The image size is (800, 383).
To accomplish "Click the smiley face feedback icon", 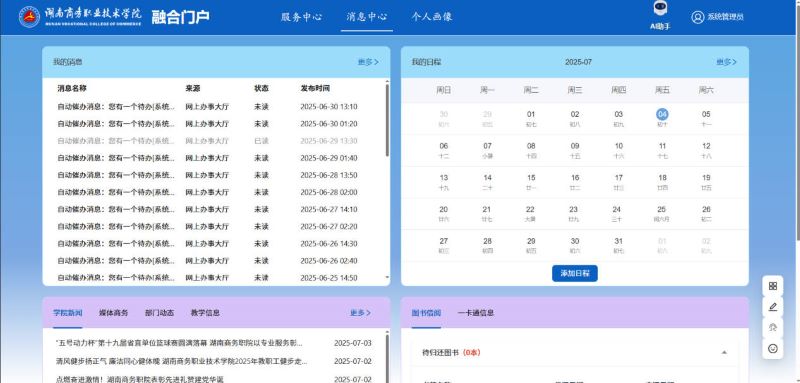I will (772, 348).
